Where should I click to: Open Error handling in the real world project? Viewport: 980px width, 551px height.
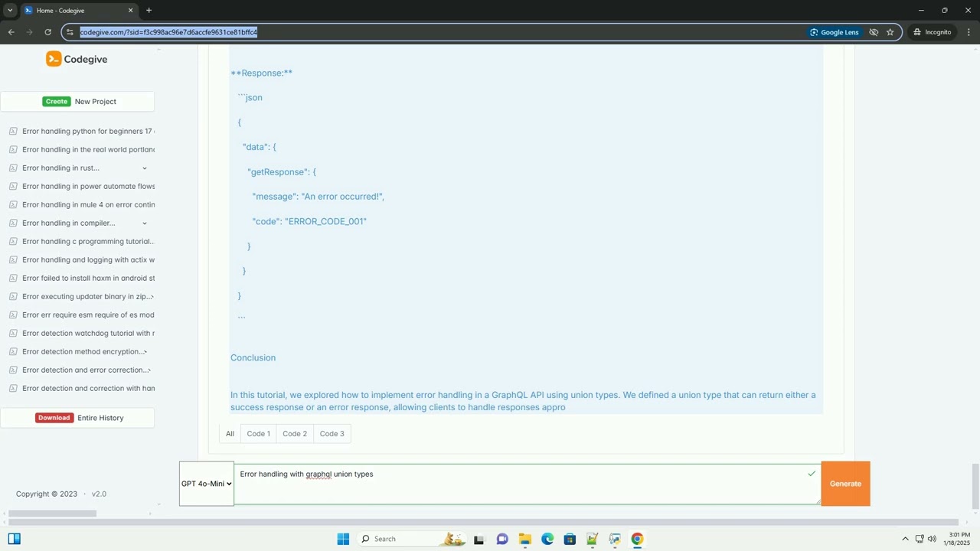pyautogui.click(x=88, y=149)
